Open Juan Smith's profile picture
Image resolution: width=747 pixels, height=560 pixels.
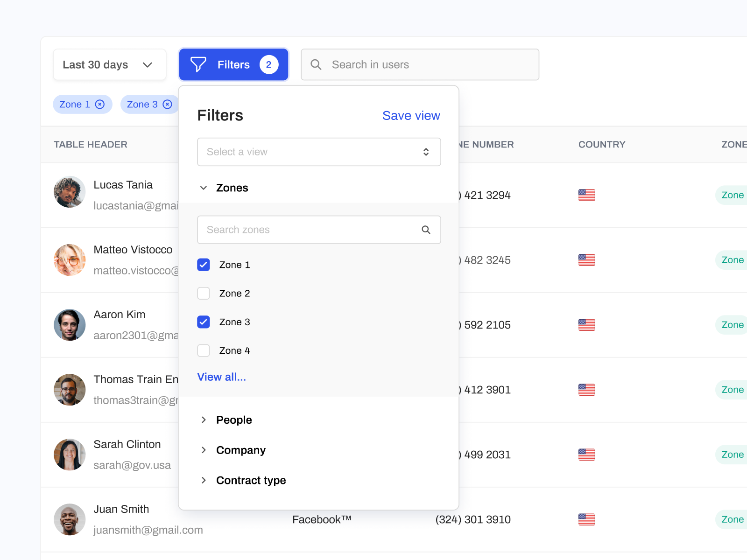point(70,519)
